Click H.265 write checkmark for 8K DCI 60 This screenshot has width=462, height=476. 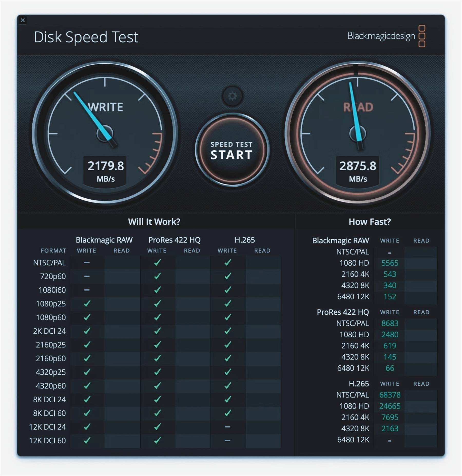[228, 413]
